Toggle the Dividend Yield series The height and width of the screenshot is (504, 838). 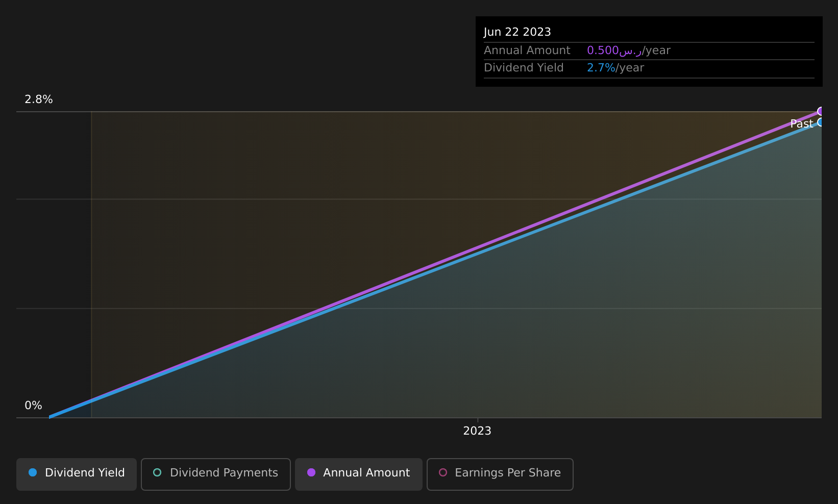click(77, 474)
